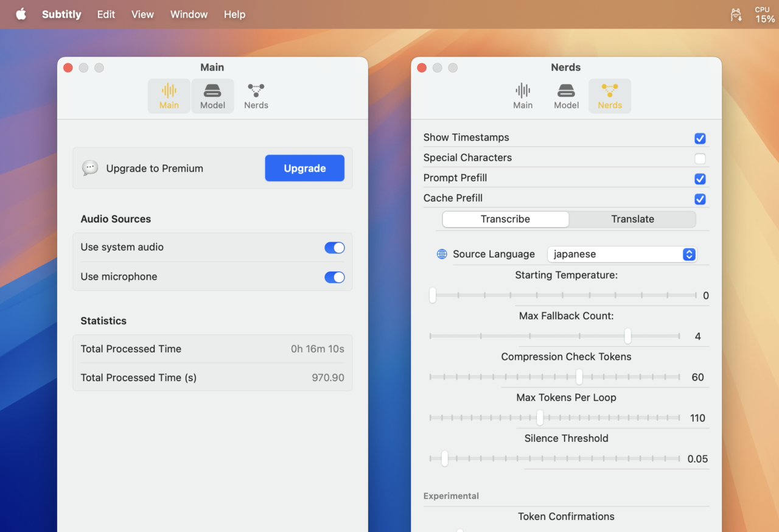The height and width of the screenshot is (532, 779).
Task: Click the Max Tokens Per Loop slider handle
Action: coord(540,418)
